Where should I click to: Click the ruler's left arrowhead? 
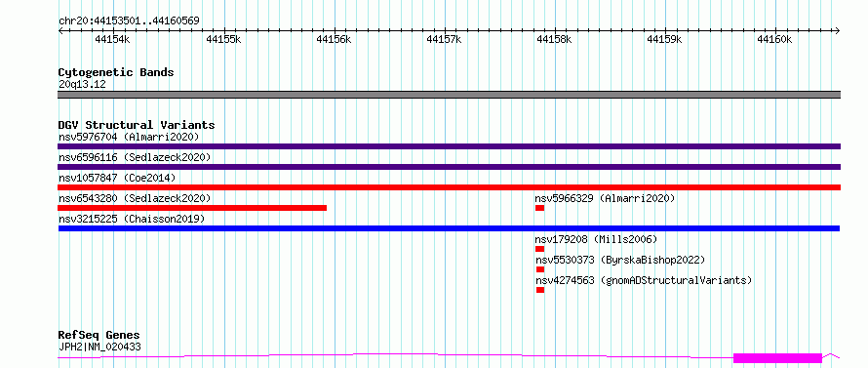point(60,30)
